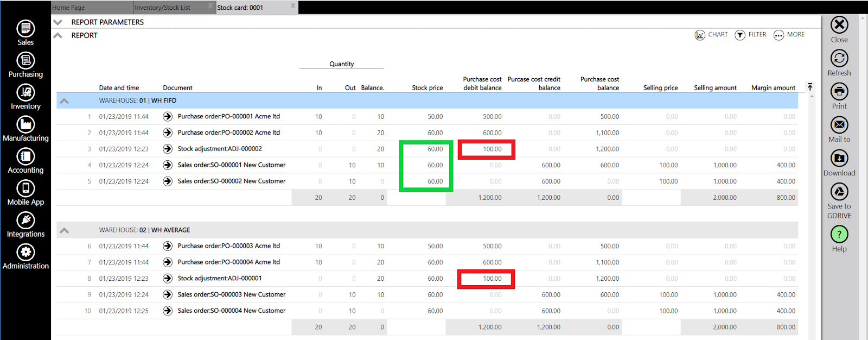This screenshot has width=868, height=340.
Task: Close the Stock card: 0001 tab
Action: tap(293, 6)
